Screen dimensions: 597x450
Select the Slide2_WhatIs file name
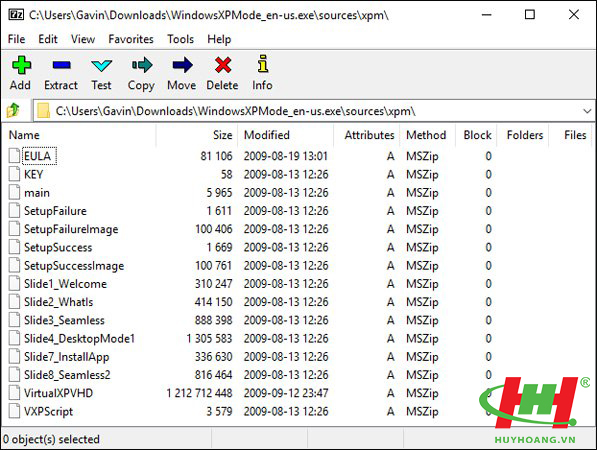point(59,302)
